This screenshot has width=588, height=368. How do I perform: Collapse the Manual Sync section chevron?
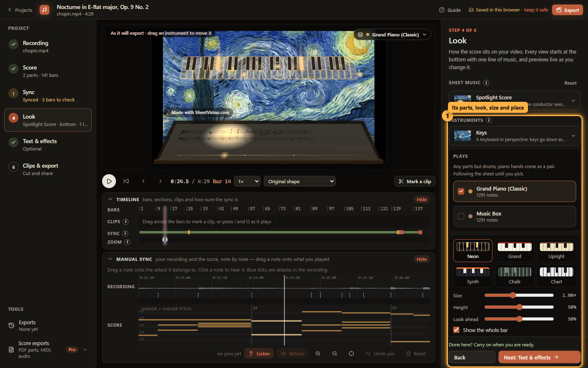[110, 259]
